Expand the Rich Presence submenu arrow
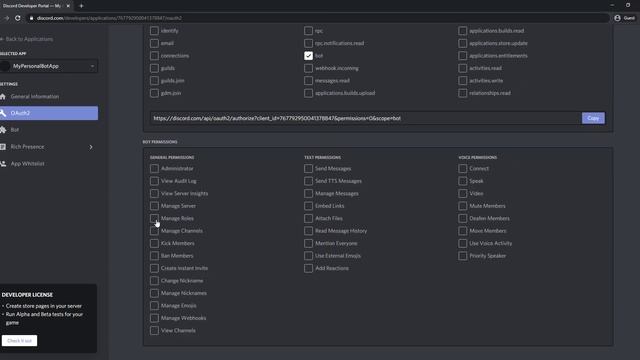Viewport: 640px width, 360px height. [x=91, y=147]
